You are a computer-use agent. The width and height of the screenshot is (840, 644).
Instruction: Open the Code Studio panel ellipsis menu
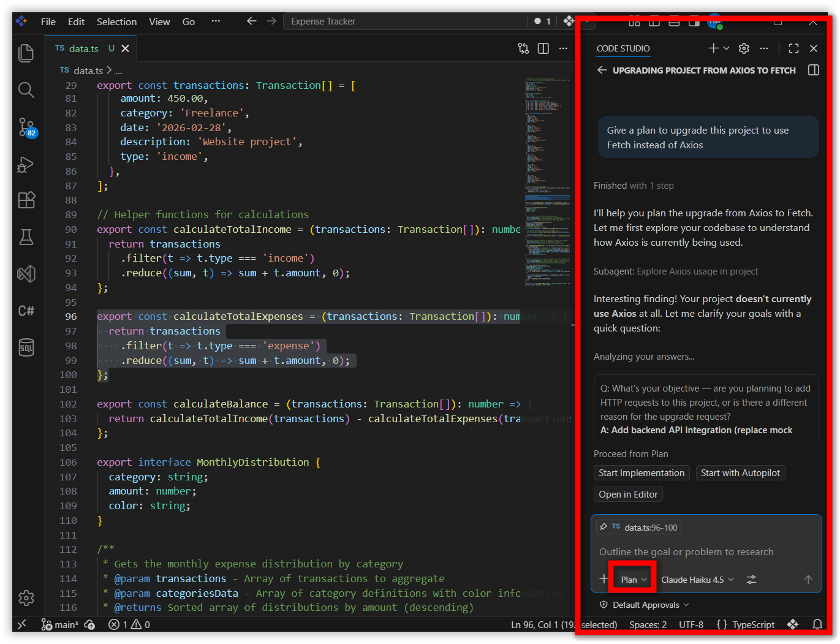[x=763, y=48]
